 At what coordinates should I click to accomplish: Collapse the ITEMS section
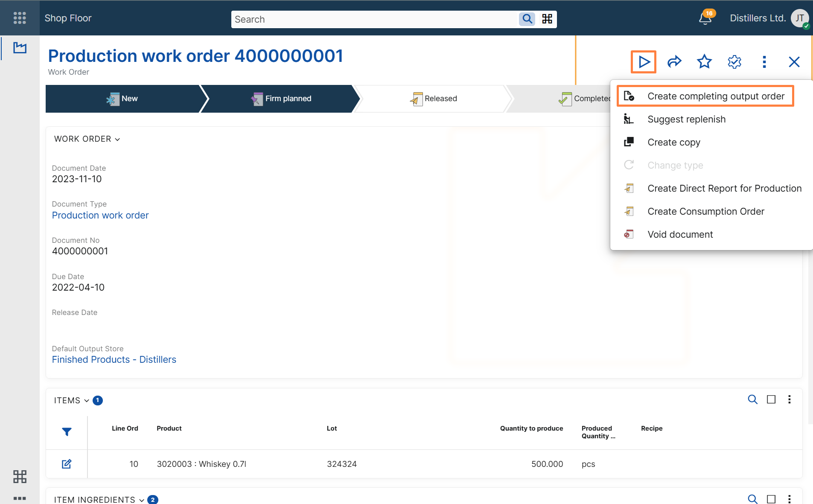click(86, 400)
